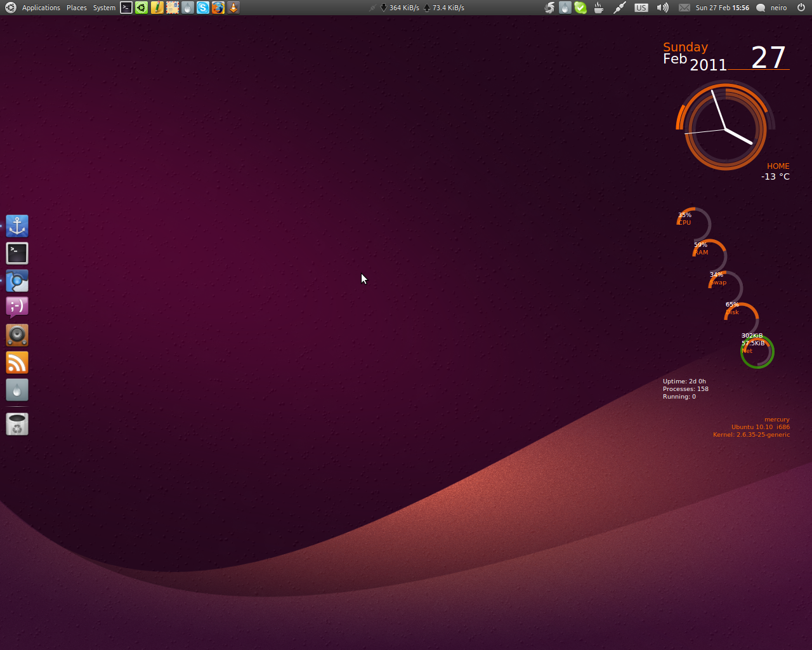
Task: Click the Docky anchor icon in the dock
Action: [16, 226]
